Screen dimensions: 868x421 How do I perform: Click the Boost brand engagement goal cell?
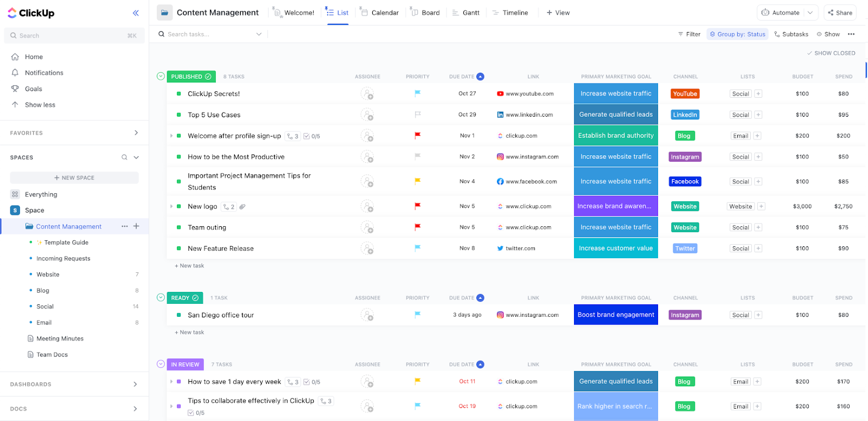[616, 315]
